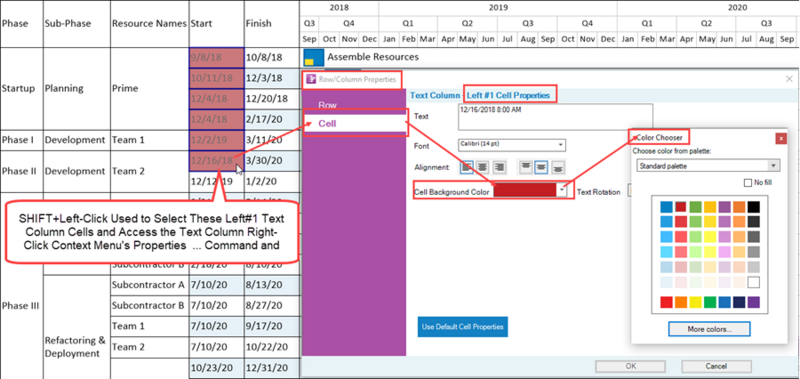Pick the black swatch in the palette
800x379 pixels.
[x=754, y=207]
